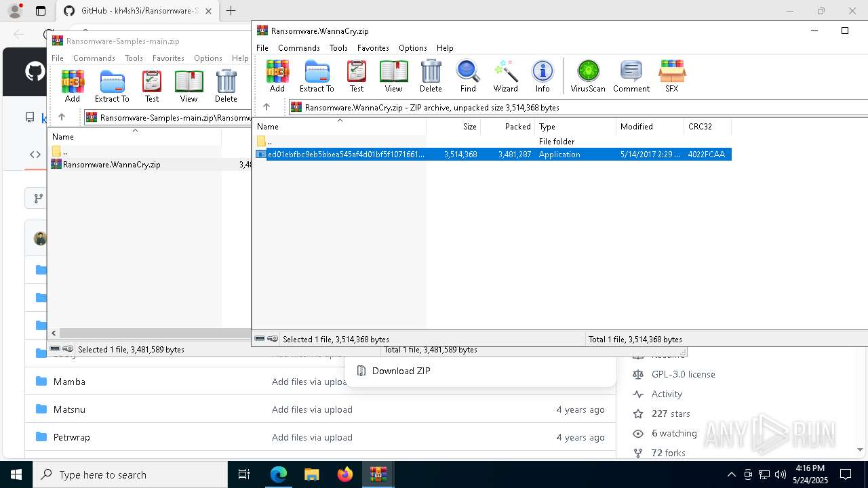This screenshot has width=868, height=488.
Task: Go up one level in Samples-main.zip window
Action: (x=62, y=117)
